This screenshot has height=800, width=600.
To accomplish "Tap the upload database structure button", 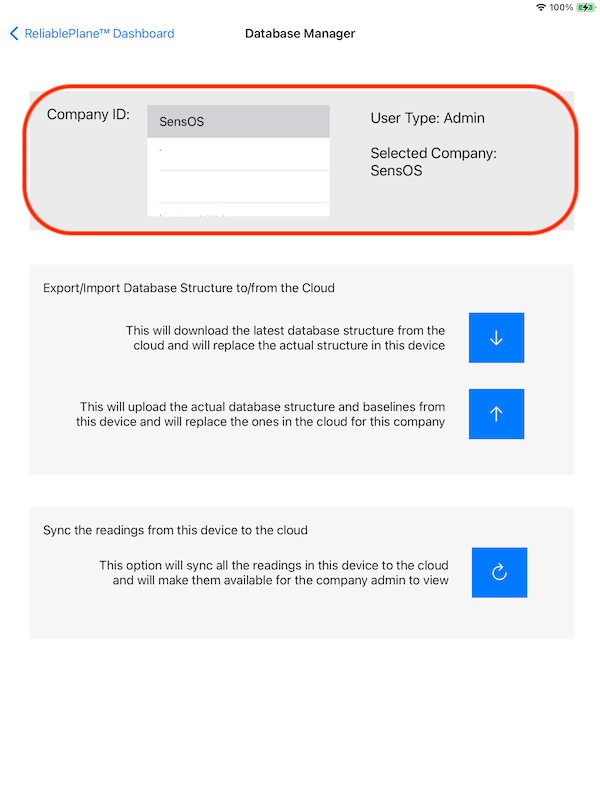I will pyautogui.click(x=496, y=414).
